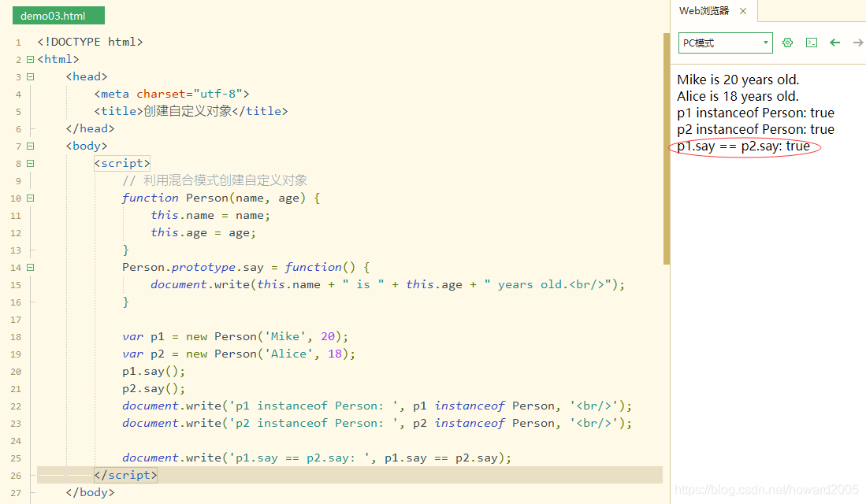
Task: Click the title text '创建自定义对象'
Action: 188,111
